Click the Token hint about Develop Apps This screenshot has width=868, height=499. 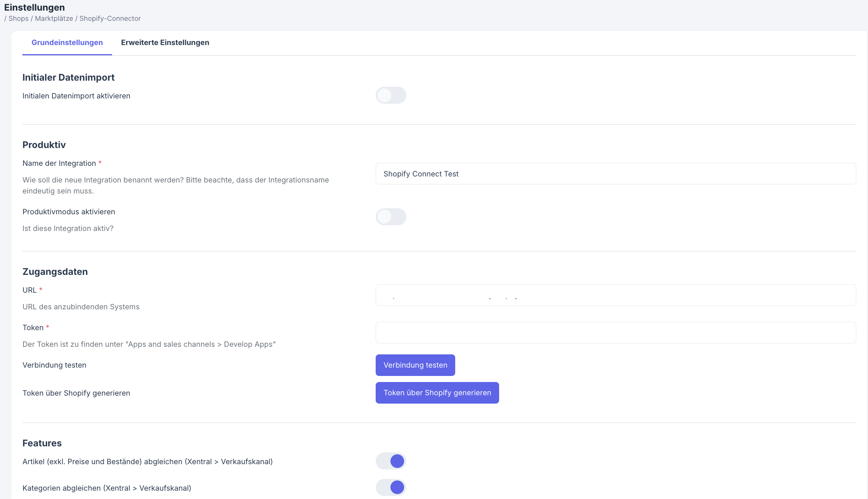pyautogui.click(x=149, y=345)
